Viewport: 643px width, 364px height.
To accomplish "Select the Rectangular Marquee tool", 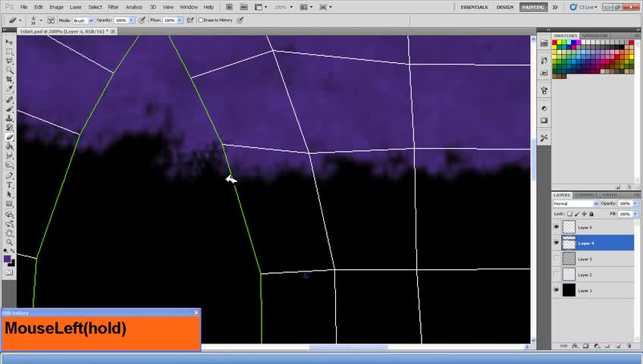I will [x=9, y=52].
